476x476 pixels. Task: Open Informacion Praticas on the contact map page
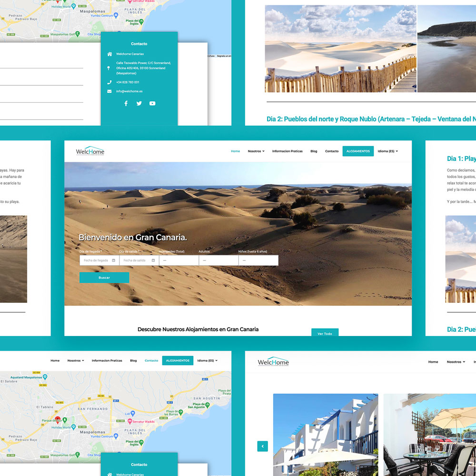(x=107, y=361)
